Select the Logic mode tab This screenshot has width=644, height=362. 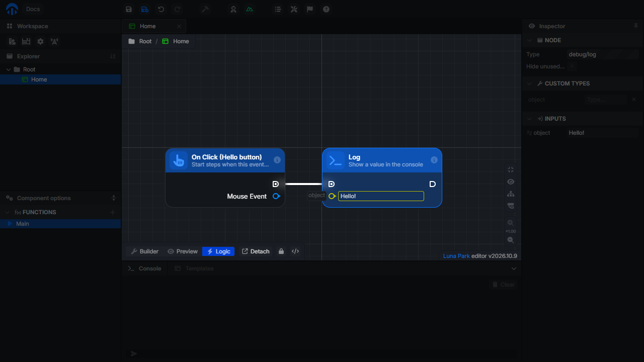(218, 251)
